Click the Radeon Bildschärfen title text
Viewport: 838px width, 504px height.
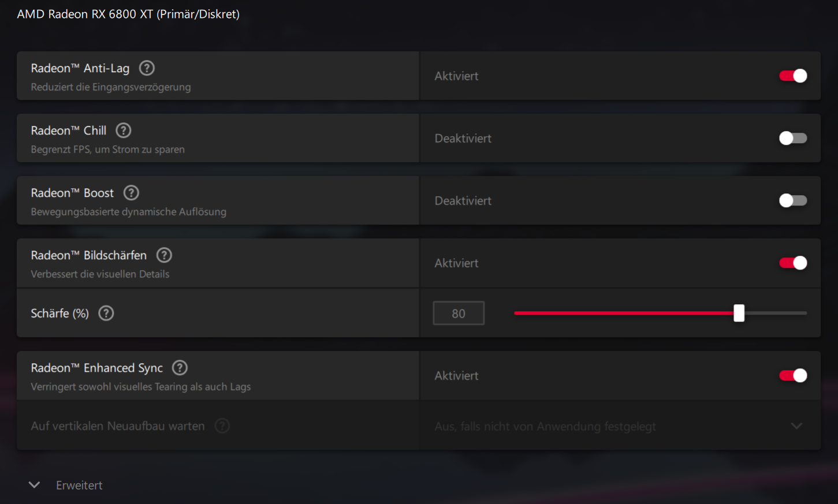pyautogui.click(x=89, y=255)
